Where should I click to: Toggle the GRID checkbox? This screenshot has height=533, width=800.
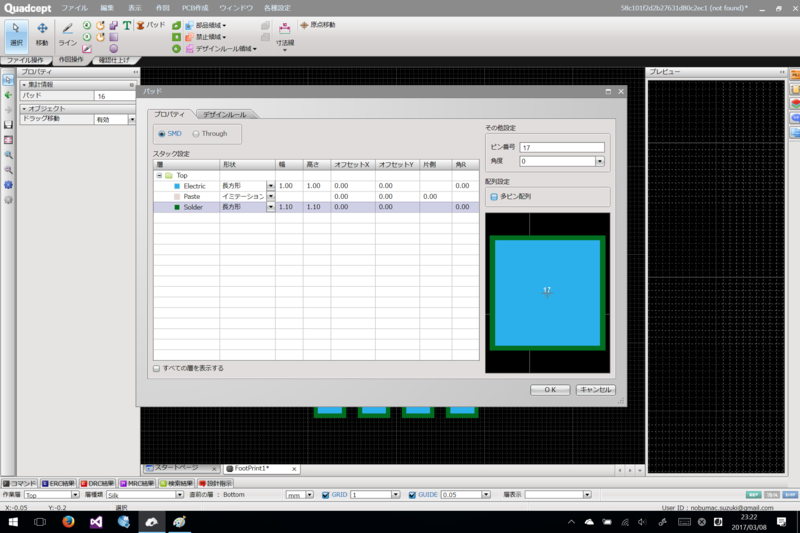pos(326,495)
